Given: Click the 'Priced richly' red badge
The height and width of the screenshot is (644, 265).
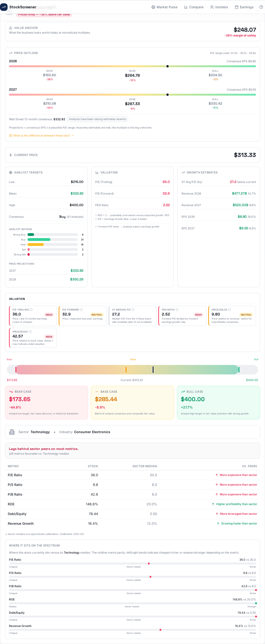Looking at the screenshot, I should [44, 15].
